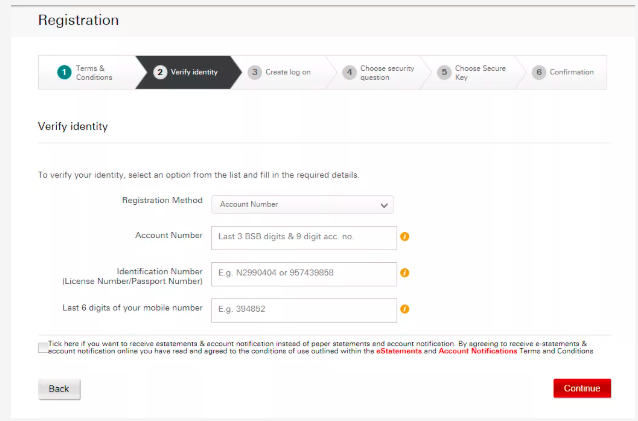Click the 'Last 6 digits of your mobile number' label

[132, 308]
